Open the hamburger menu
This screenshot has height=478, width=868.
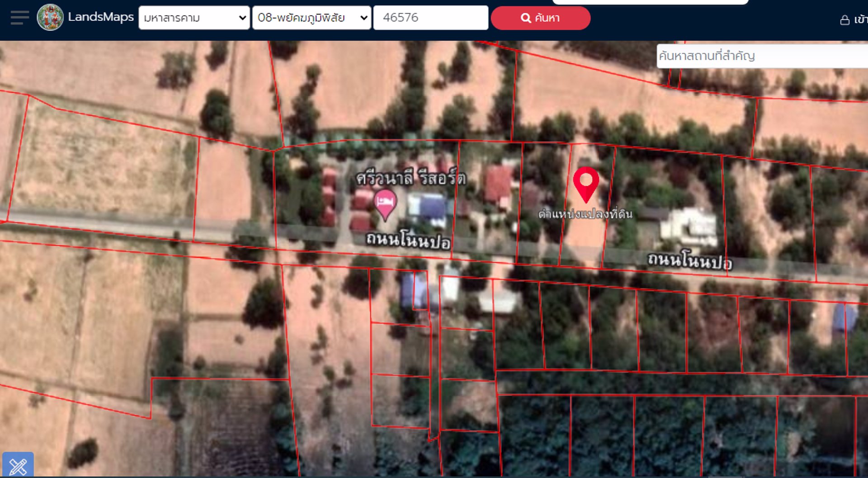coord(19,18)
